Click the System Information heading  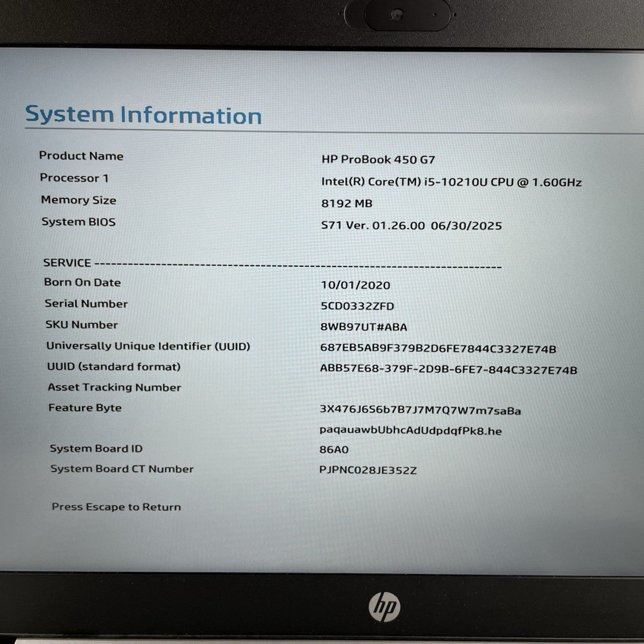[x=143, y=115]
